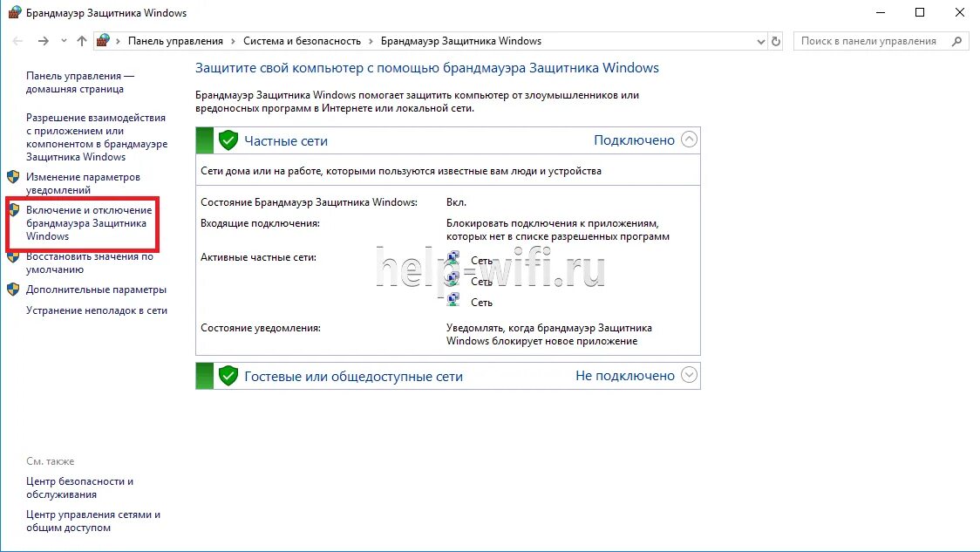Click the firewall icon in the address bar

pyautogui.click(x=103, y=41)
